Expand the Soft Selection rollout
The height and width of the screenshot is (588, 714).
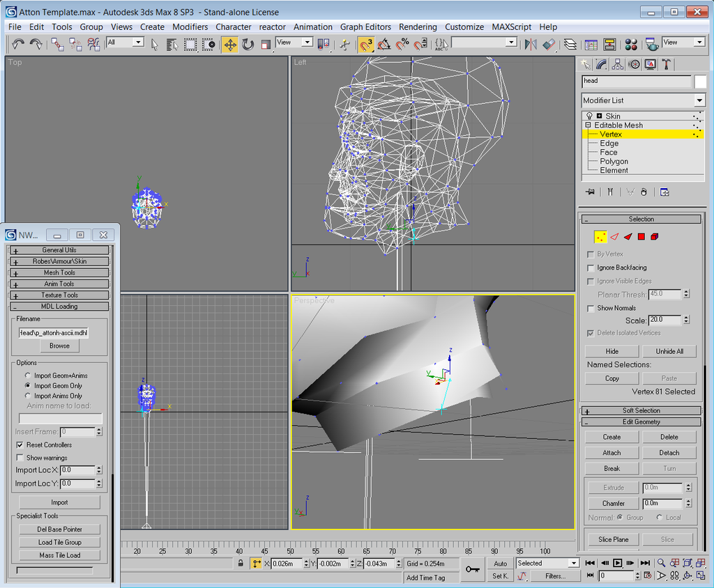(x=641, y=410)
